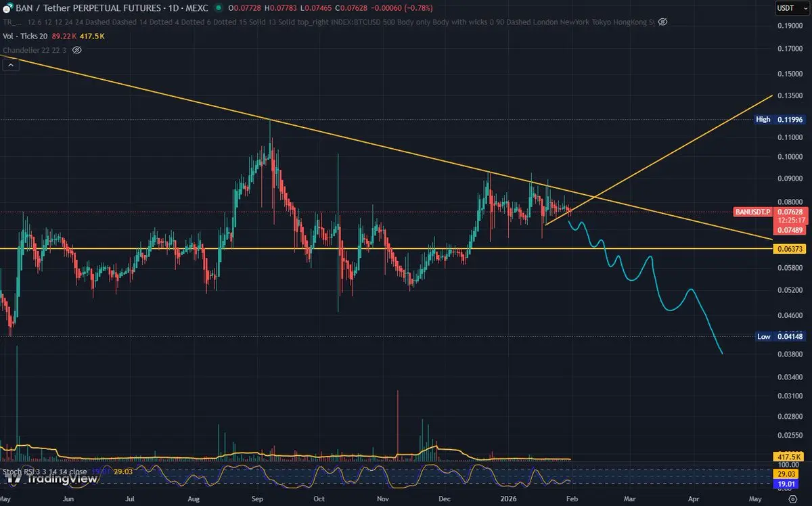Select the Stoch RSI 3 3 14 14 legend
Image resolution: width=812 pixels, height=506 pixels.
pos(44,471)
